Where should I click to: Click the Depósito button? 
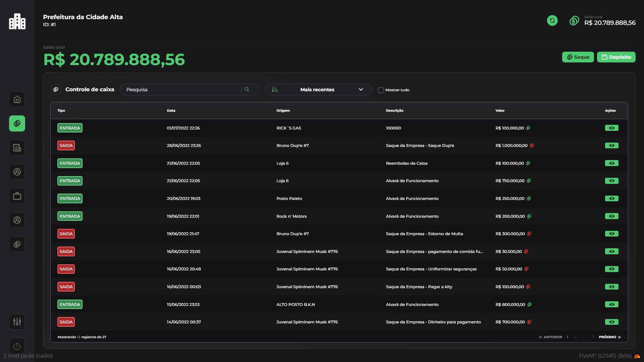point(616,57)
